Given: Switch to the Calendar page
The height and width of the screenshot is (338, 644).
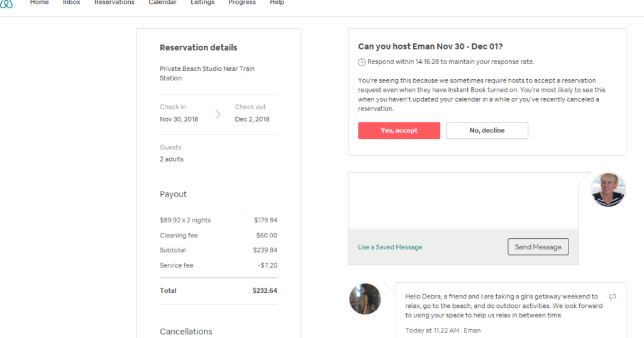Looking at the screenshot, I should click(163, 3).
